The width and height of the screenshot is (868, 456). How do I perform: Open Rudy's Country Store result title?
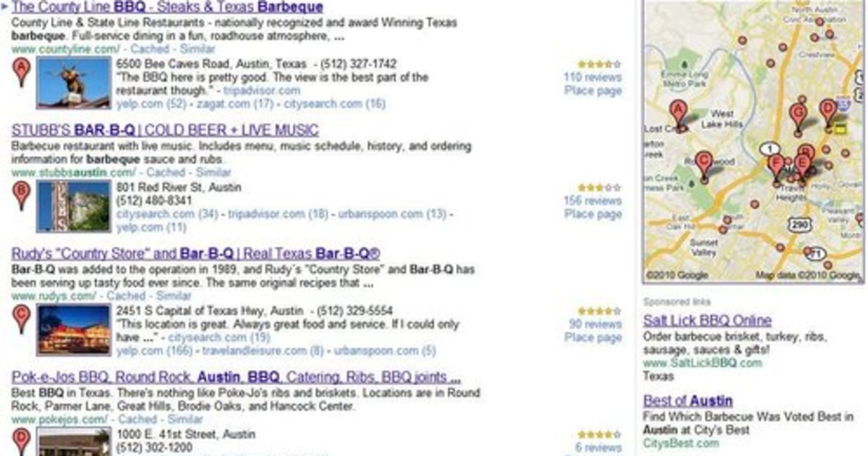pos(196,254)
